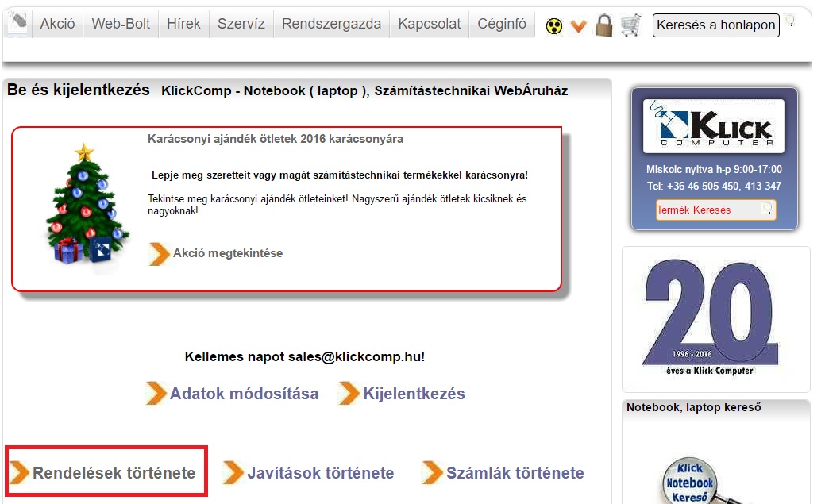This screenshot has height=504, width=825.
Task: Click the orange arrow beside Adatok módosítása
Action: point(156,394)
